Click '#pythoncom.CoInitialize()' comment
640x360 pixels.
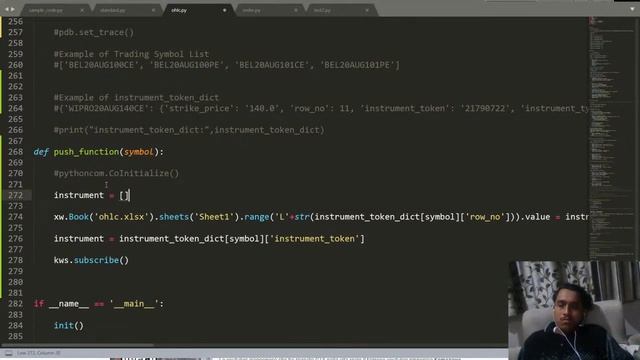coord(116,173)
